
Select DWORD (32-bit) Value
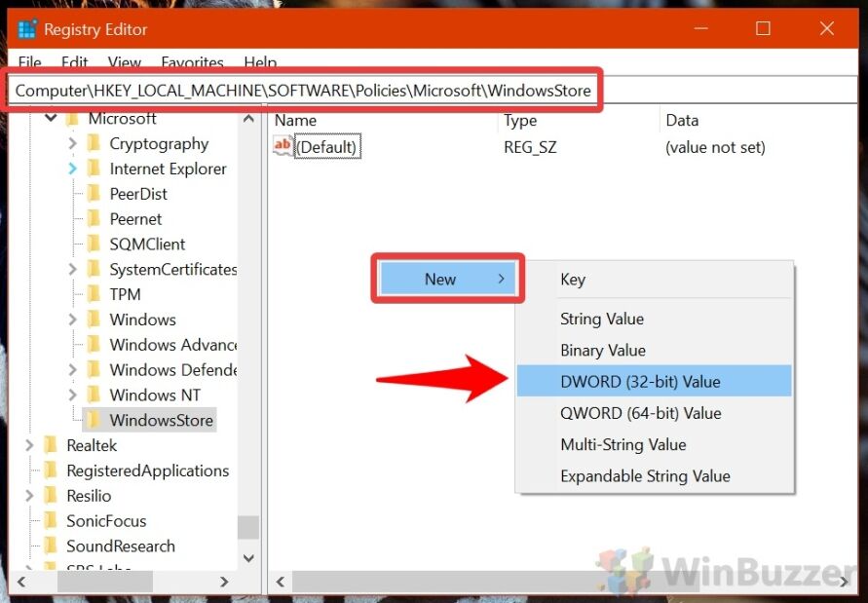click(655, 381)
